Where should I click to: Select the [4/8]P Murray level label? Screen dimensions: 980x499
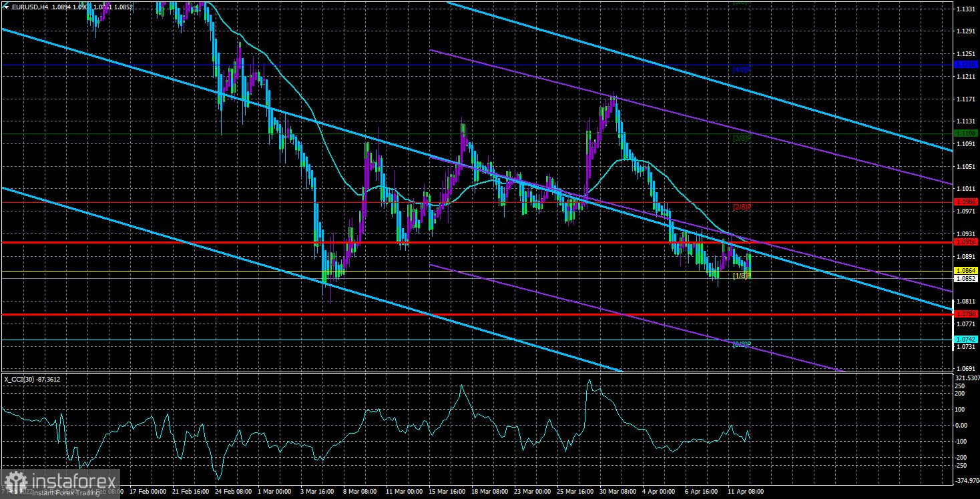tap(742, 69)
